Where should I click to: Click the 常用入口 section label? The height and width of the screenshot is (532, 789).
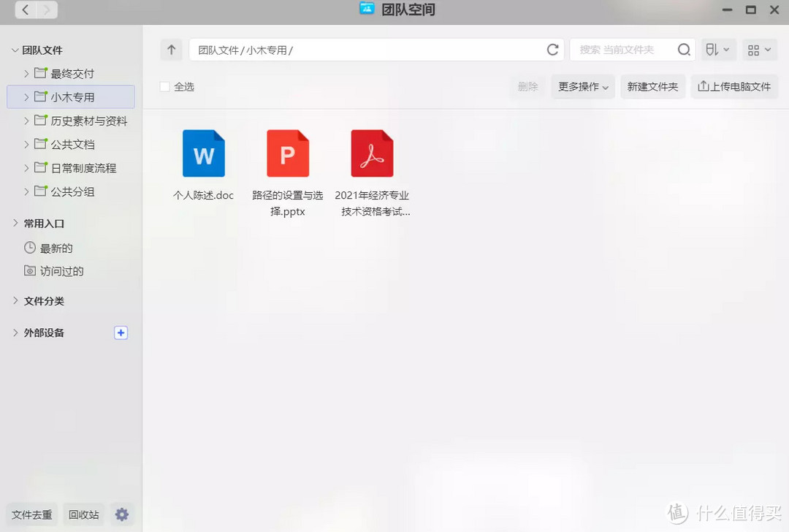(45, 224)
